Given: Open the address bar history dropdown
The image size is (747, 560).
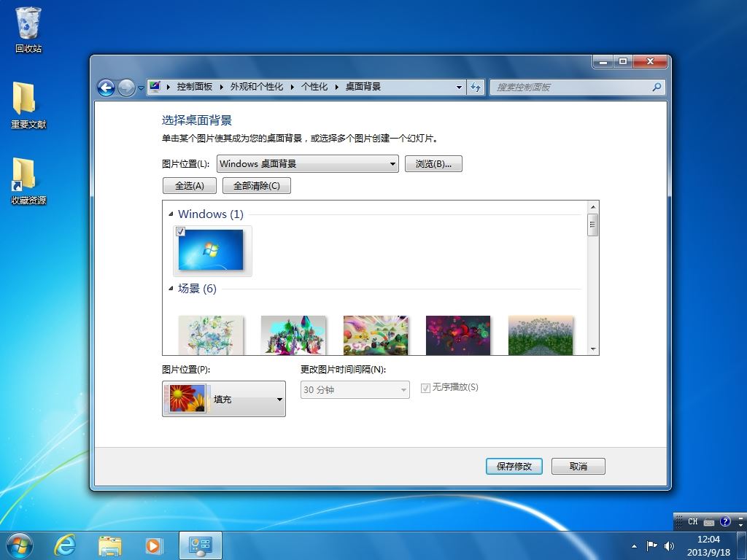Looking at the screenshot, I should click(459, 87).
